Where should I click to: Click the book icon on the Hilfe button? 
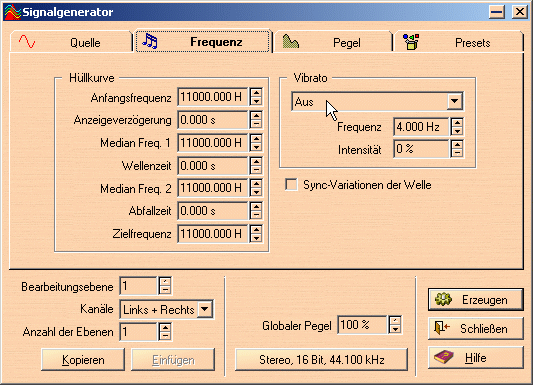(x=444, y=357)
